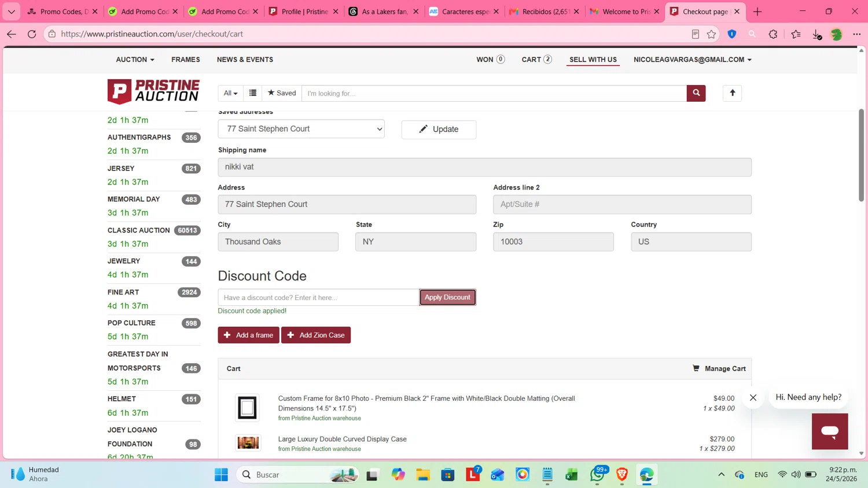
Task: Click the Zip field showing 10003
Action: (553, 242)
